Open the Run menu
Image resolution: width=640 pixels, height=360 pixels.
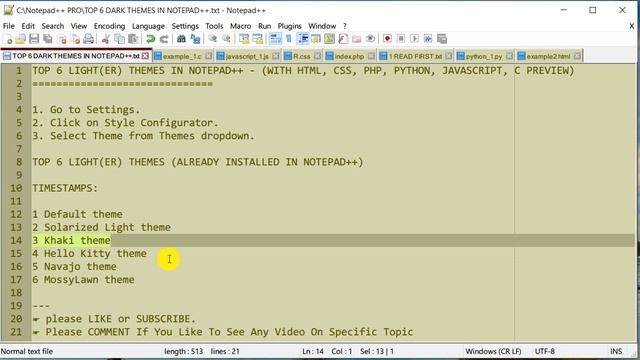click(x=264, y=26)
